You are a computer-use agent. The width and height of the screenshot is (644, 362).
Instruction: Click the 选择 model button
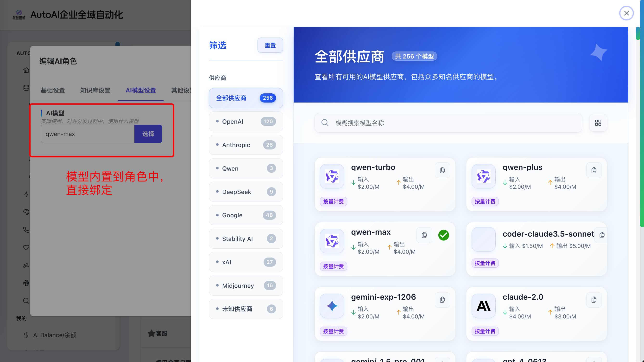pos(148,134)
